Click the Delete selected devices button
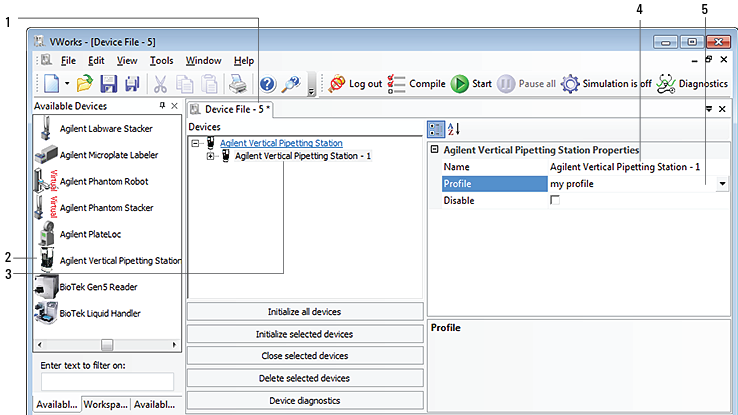738x415 pixels. click(x=304, y=378)
